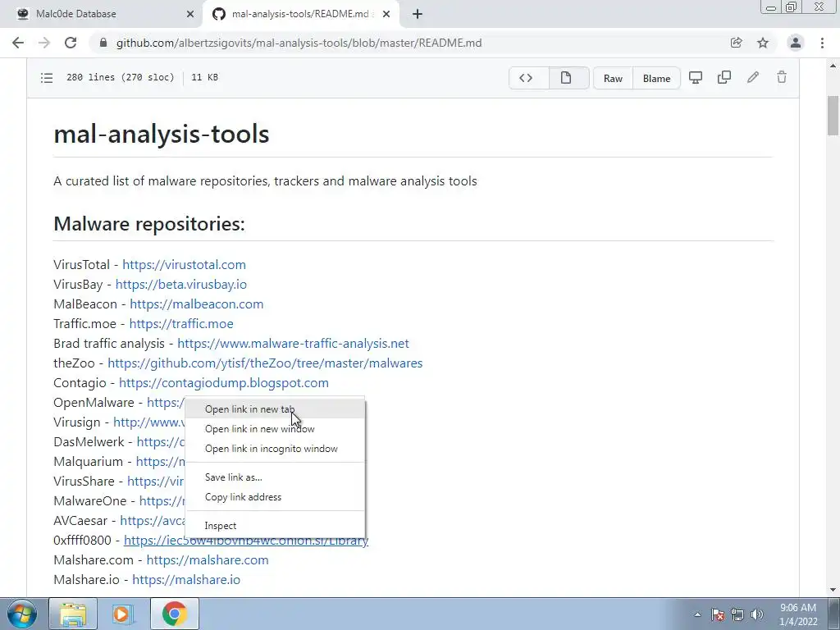Open file in GitHub Desktop icon

click(696, 78)
